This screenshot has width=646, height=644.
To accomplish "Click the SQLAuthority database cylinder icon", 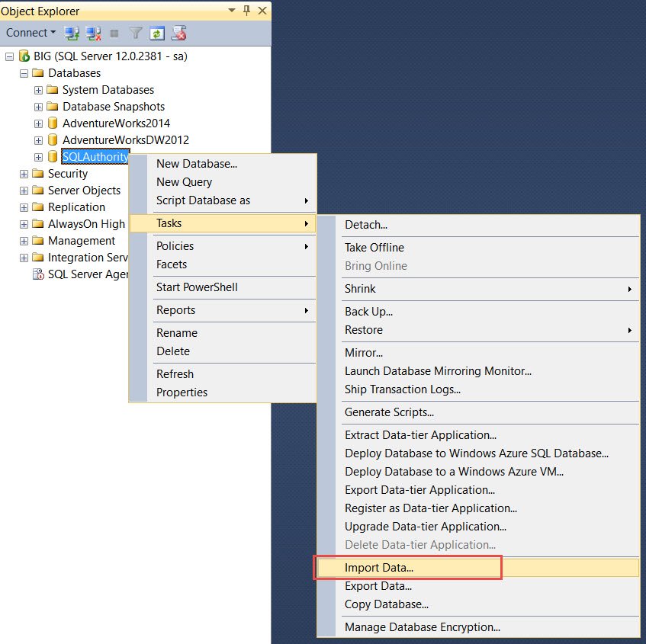I will (53, 156).
